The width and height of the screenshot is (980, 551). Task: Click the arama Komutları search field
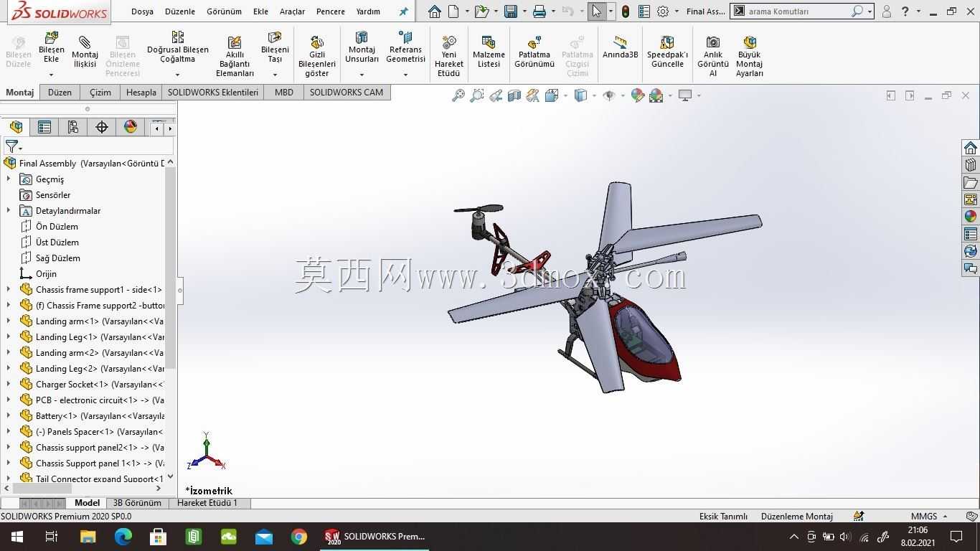click(798, 11)
